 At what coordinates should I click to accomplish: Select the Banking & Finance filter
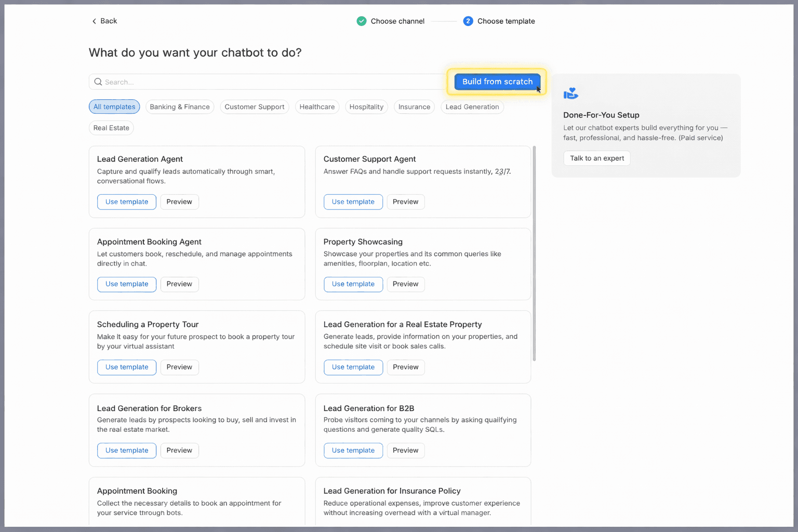coord(180,107)
